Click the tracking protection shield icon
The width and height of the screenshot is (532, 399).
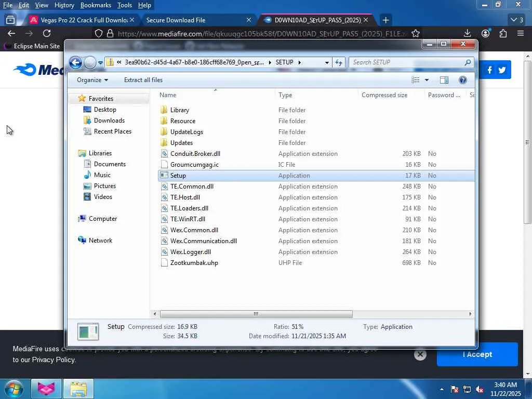click(98, 33)
